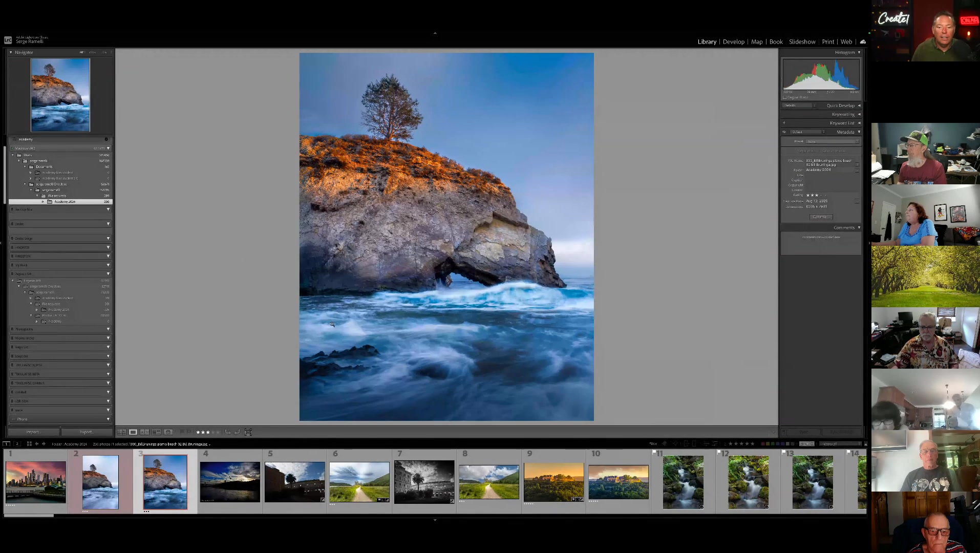Select Academy 2024 folder in tree
Image resolution: width=980 pixels, height=553 pixels.
coord(60,202)
